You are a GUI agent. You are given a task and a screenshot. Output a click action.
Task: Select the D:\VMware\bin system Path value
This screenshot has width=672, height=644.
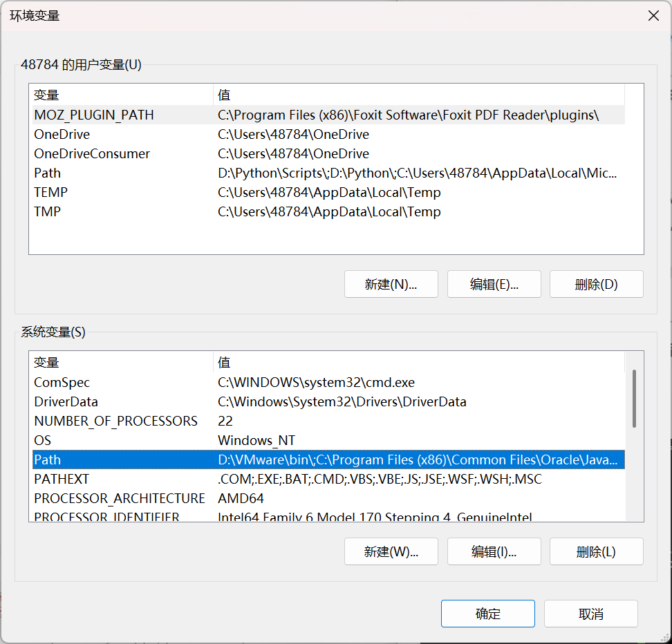tap(418, 460)
